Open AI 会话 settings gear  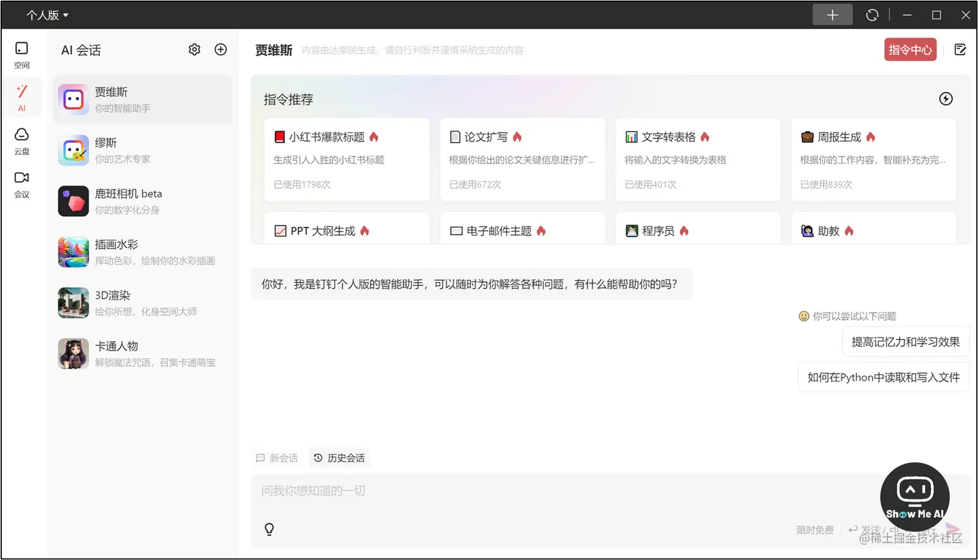pyautogui.click(x=195, y=50)
